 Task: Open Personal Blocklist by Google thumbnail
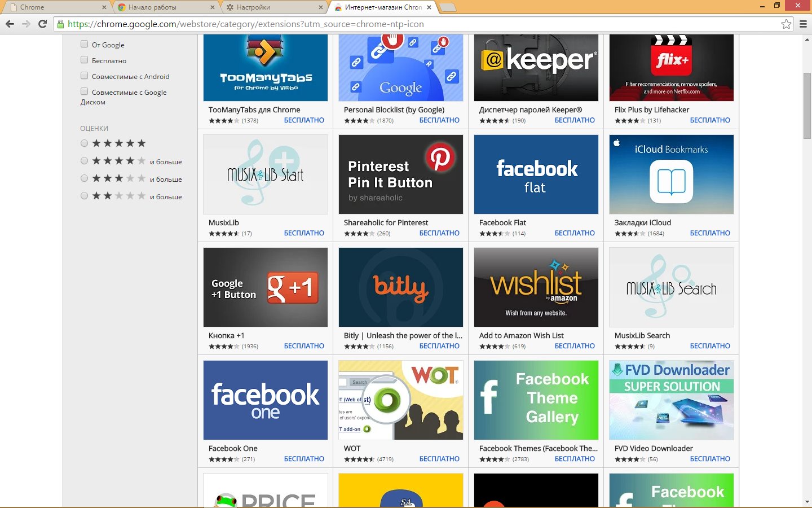401,68
